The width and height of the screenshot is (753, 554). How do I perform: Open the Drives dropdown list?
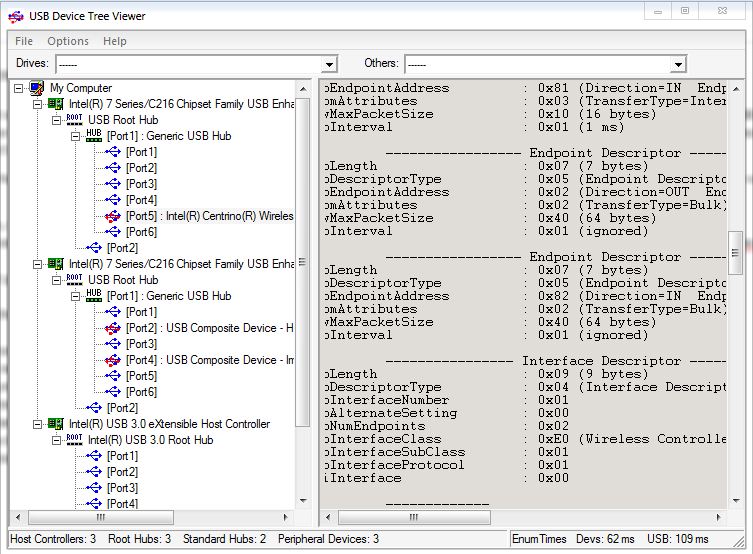tap(330, 64)
